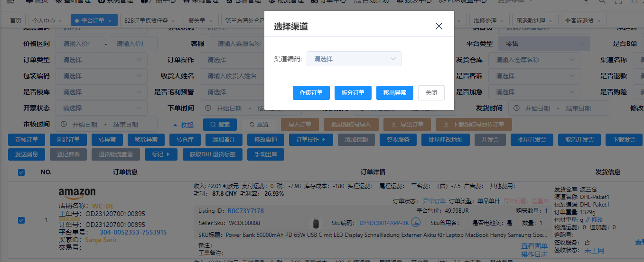Click the clock icon in 审核时间 date field

click(64, 125)
